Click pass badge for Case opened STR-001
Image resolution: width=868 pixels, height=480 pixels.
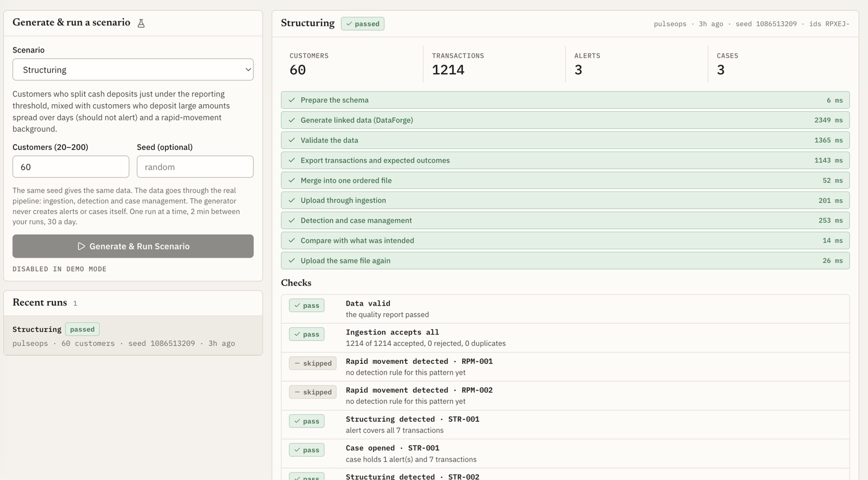307,450
